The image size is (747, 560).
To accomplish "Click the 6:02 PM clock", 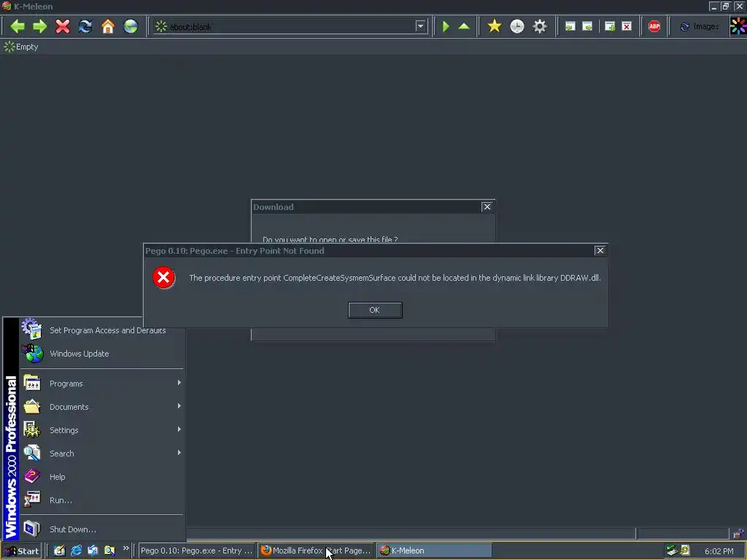I will [x=719, y=551].
